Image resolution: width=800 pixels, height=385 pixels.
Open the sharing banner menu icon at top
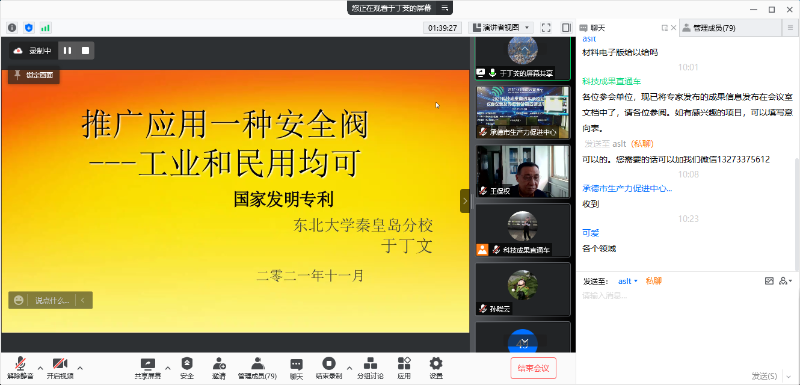point(444,8)
